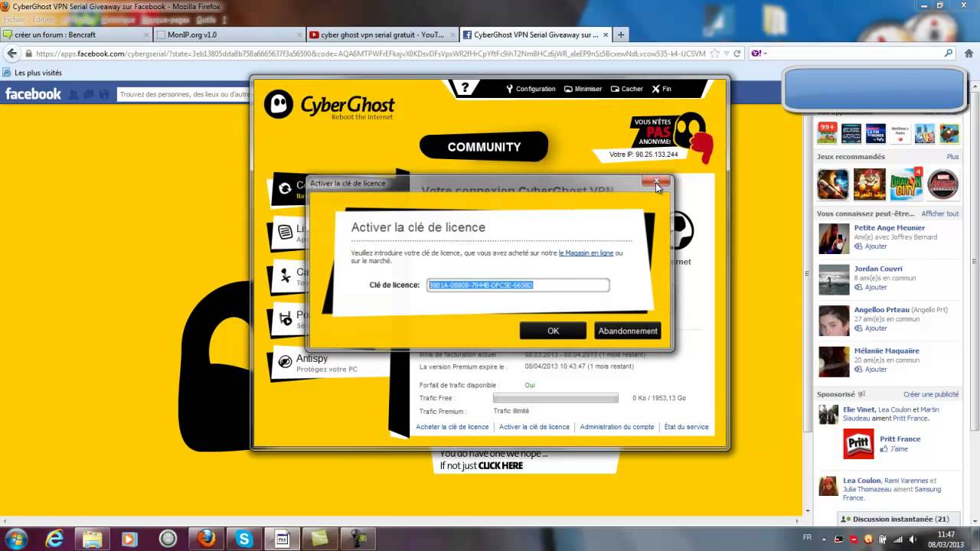This screenshot has width=980, height=551.
Task: Switch to cyber ghost vpn YouTube tab
Action: pyautogui.click(x=382, y=34)
